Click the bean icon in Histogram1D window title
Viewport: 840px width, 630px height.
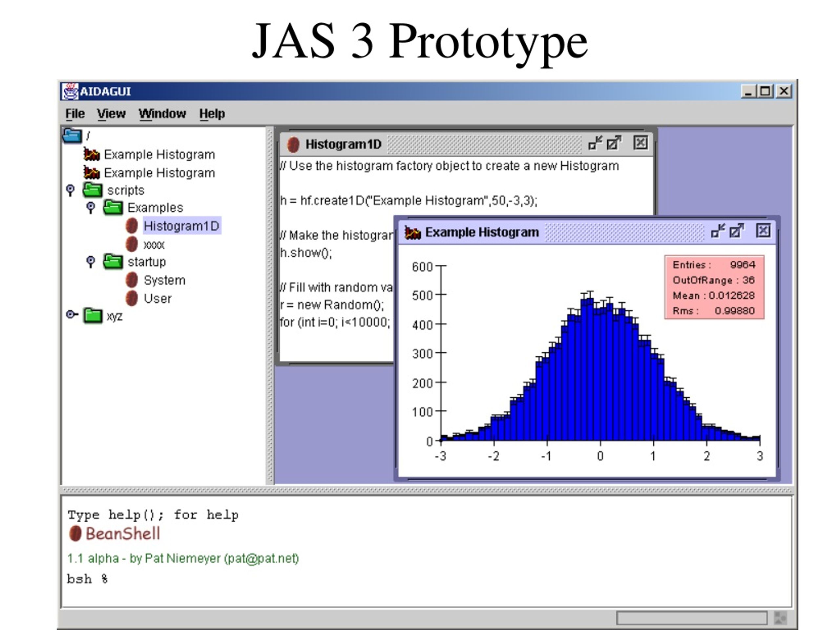293,145
